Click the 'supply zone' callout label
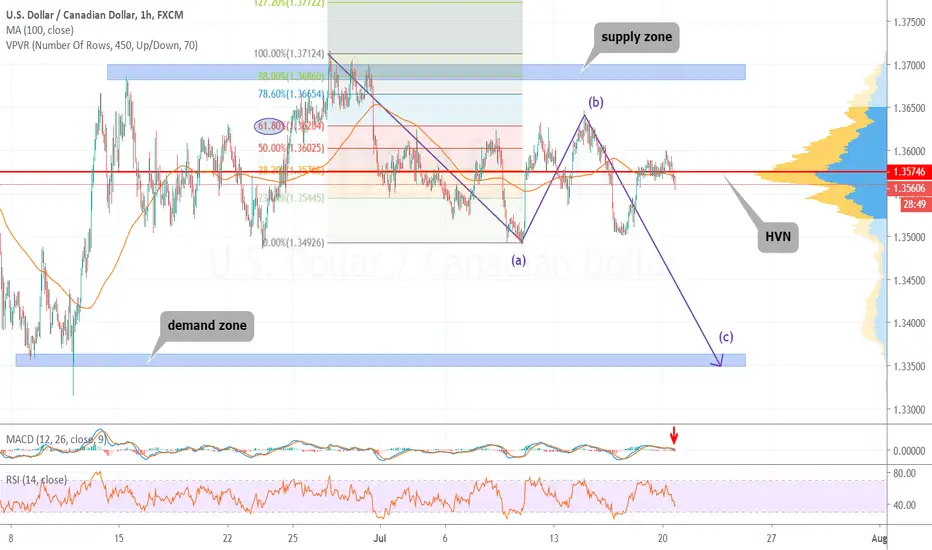932x550 pixels. pos(637,37)
